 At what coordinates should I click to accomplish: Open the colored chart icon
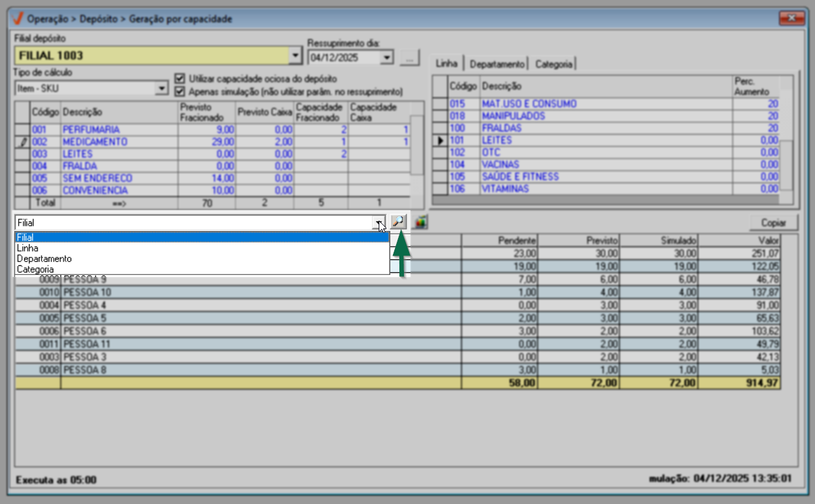point(421,223)
